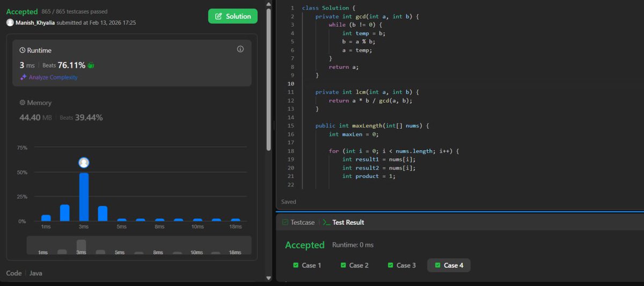The width and height of the screenshot is (644, 286).
Task: Click '44.40 MB' memory value
Action: [x=35, y=118]
